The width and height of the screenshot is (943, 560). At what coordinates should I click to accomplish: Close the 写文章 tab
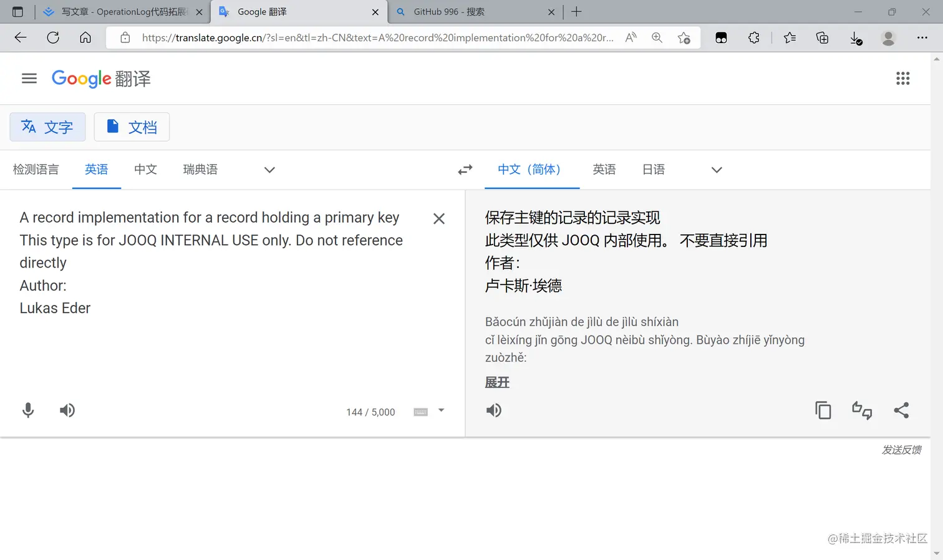(200, 12)
